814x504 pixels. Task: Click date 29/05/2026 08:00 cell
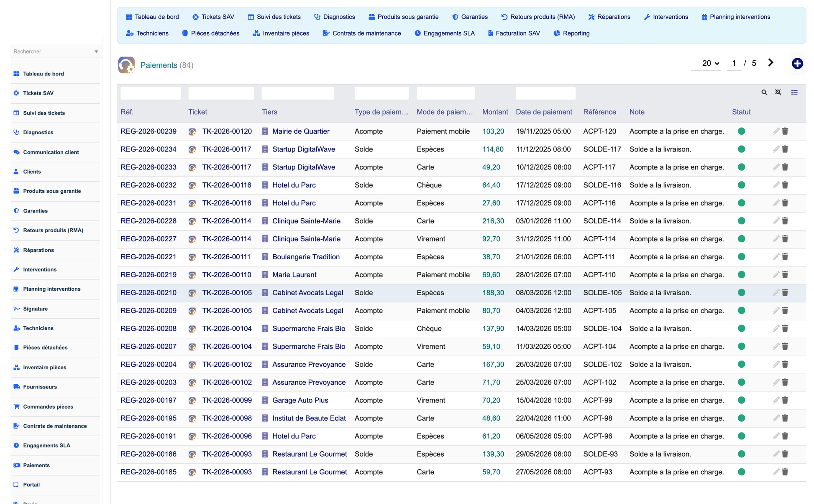[x=543, y=454]
